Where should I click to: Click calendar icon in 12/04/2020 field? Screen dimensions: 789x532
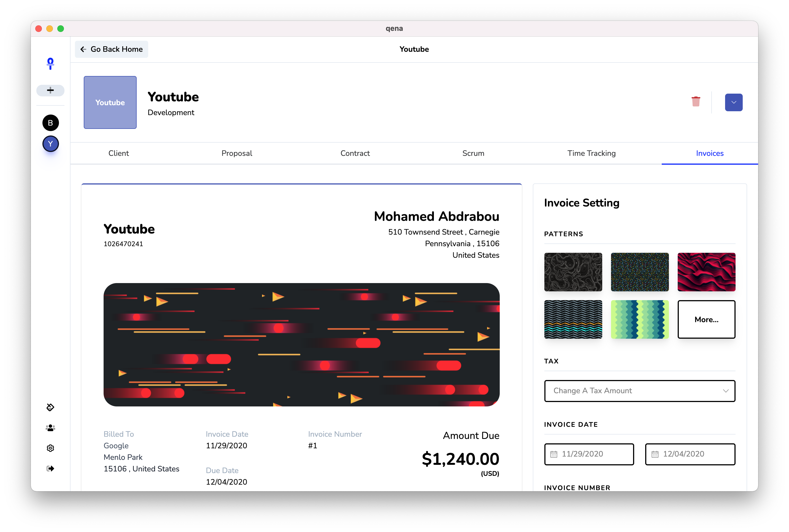coord(655,454)
